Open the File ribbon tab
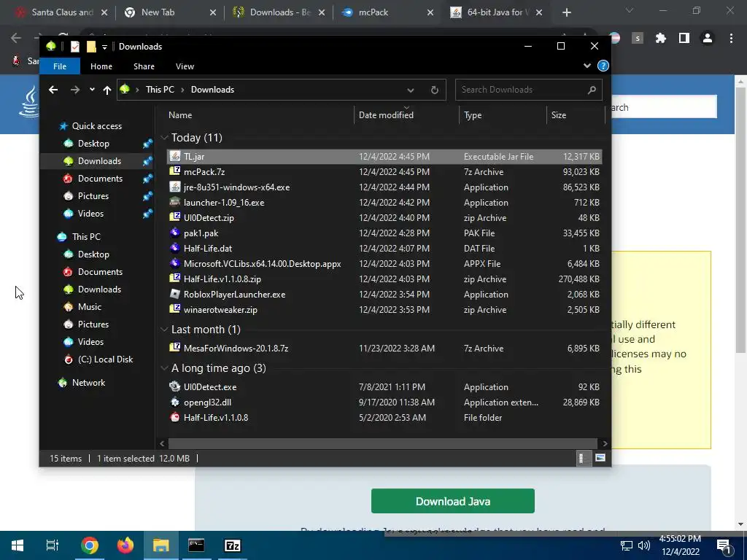The width and height of the screenshot is (747, 560). click(x=60, y=66)
